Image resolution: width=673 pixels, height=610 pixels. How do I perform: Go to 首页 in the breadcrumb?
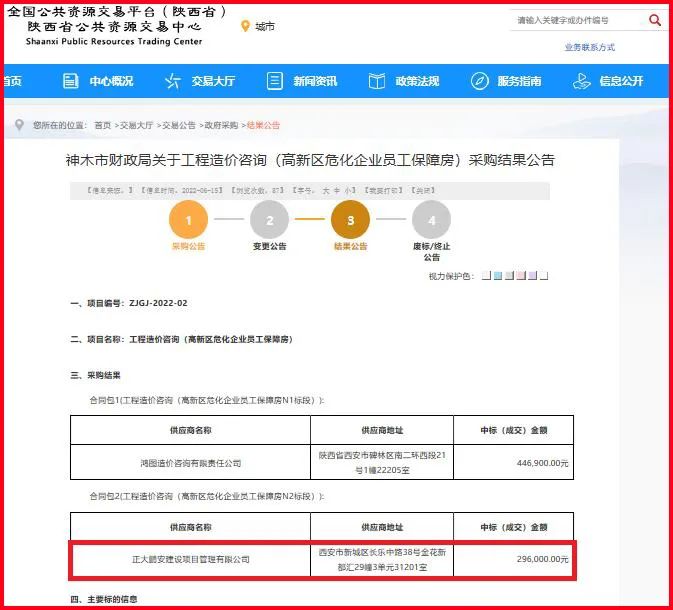(103, 126)
